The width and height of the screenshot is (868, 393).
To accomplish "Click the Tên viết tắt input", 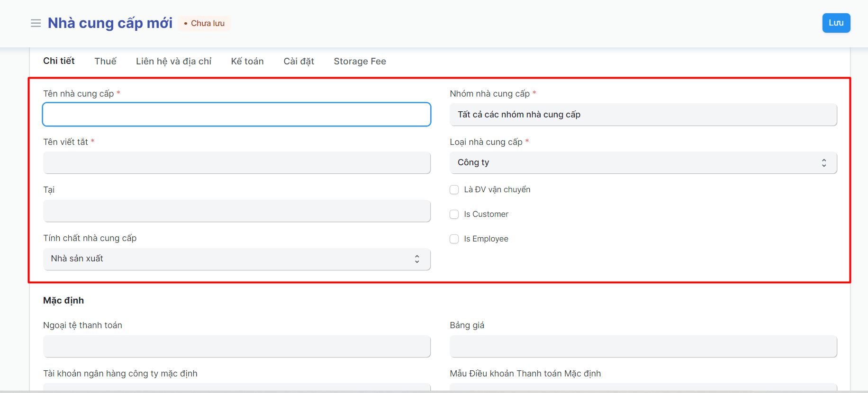I will [x=236, y=163].
